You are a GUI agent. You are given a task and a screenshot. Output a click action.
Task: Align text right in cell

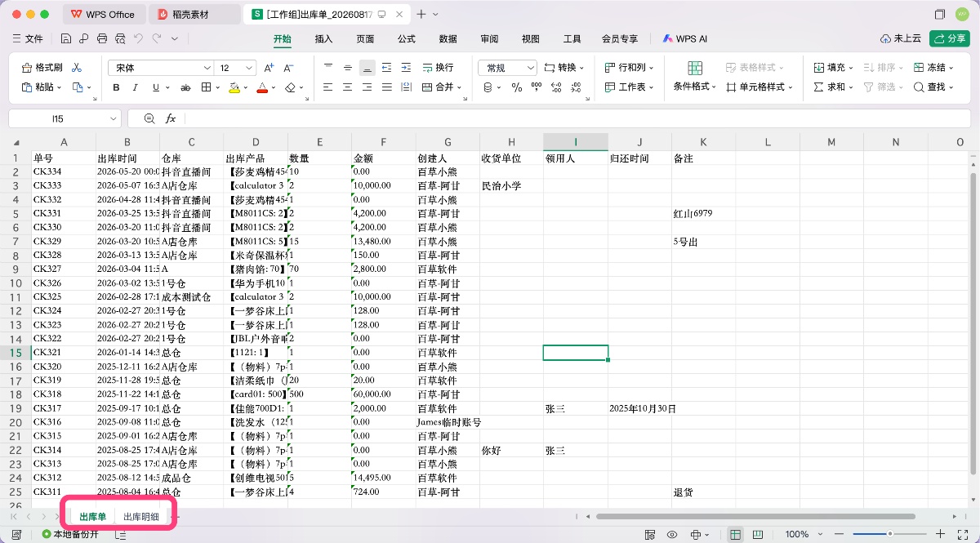[367, 87]
